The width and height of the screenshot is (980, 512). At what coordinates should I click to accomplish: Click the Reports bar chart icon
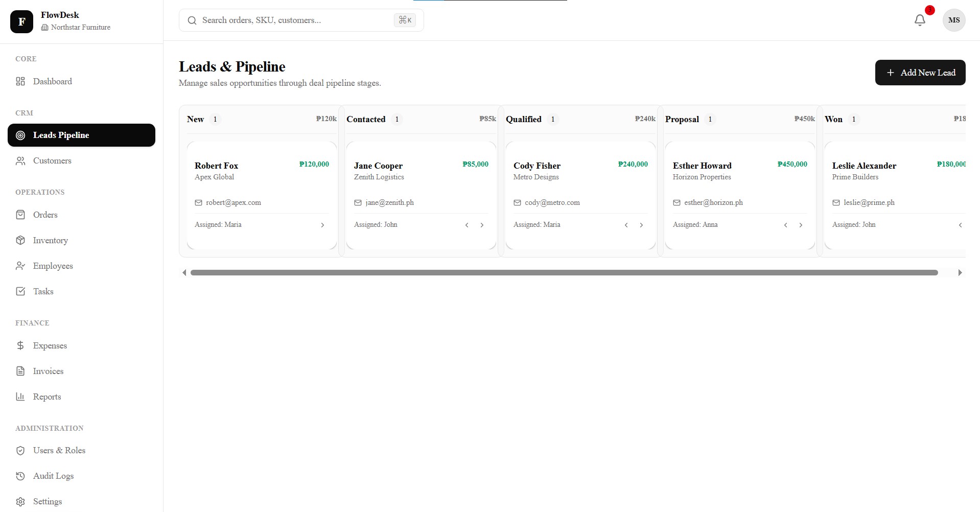[x=20, y=397]
